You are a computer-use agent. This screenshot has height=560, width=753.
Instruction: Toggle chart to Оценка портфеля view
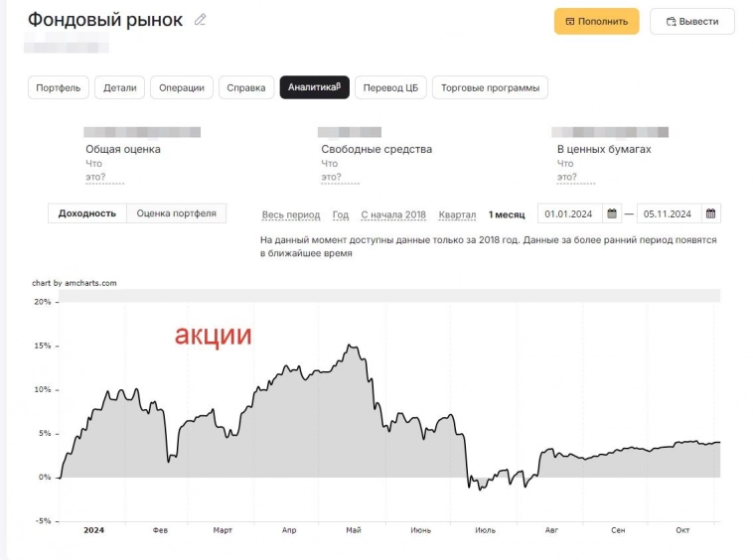176,213
